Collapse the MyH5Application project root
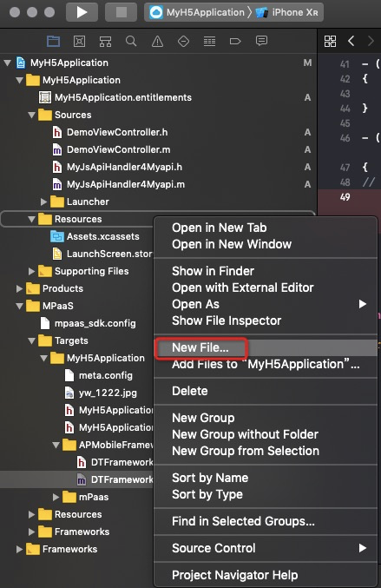Screen dimensions: 381x588 tap(8, 63)
